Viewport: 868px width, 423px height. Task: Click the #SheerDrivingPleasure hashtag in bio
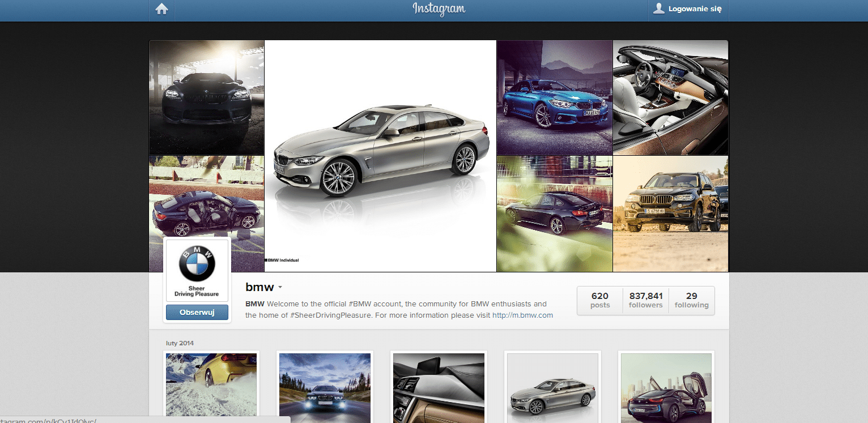(331, 315)
